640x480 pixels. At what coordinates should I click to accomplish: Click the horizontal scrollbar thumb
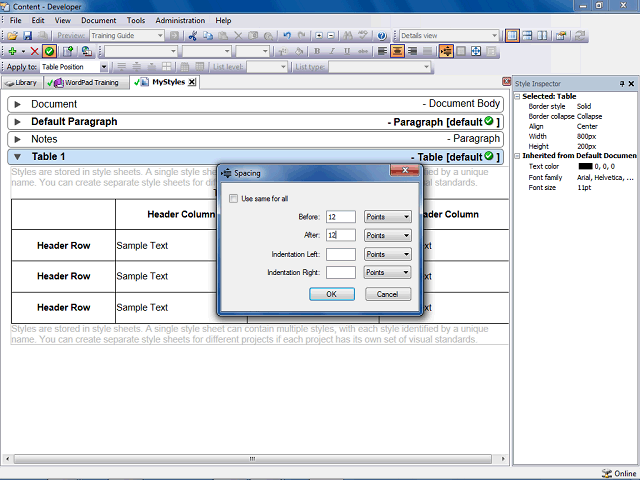coord(253,459)
